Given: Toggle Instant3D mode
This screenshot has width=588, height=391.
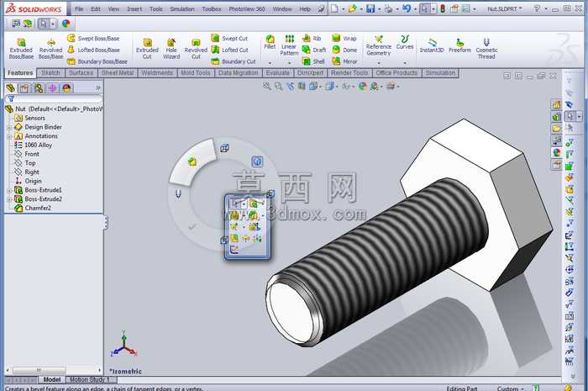Looking at the screenshot, I should click(x=432, y=45).
